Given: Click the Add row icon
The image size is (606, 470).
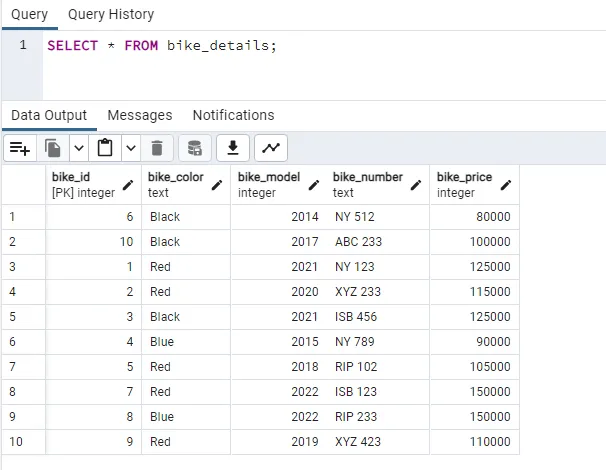Looking at the screenshot, I should [20, 148].
